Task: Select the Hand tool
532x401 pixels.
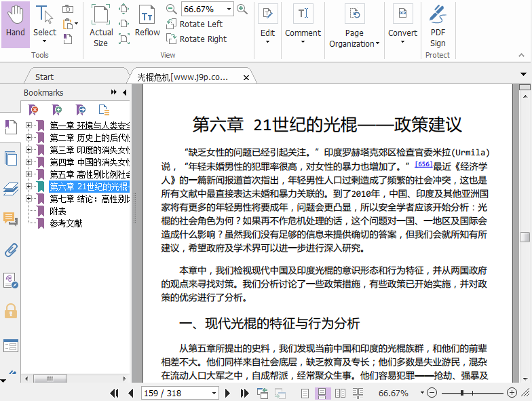Action: pyautogui.click(x=15, y=24)
